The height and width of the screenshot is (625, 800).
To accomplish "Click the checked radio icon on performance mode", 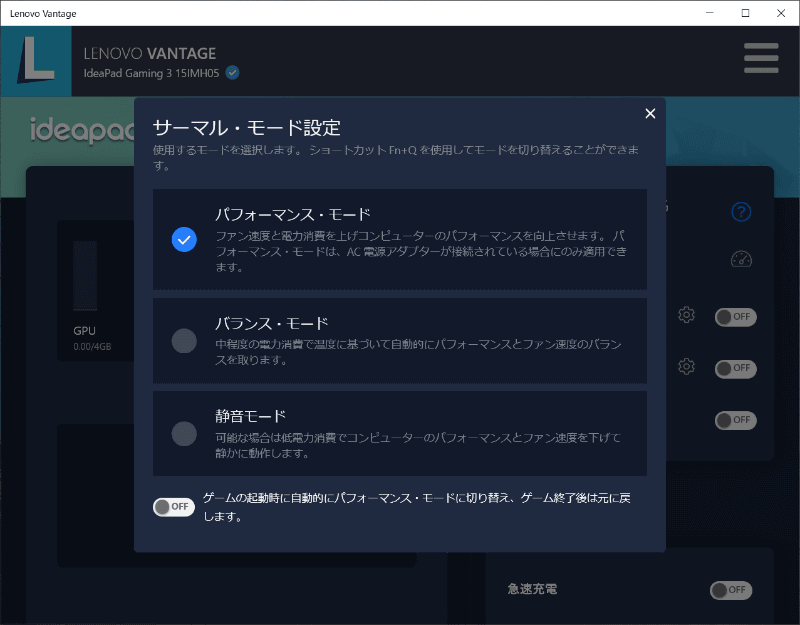I will [184, 240].
